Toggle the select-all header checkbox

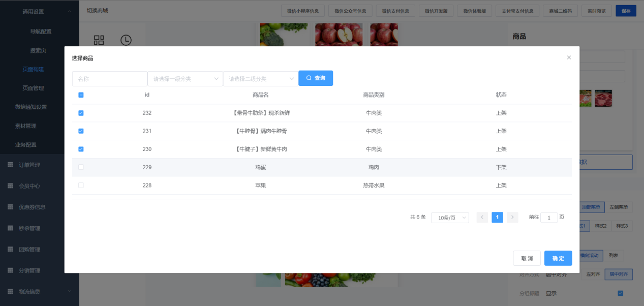[81, 95]
